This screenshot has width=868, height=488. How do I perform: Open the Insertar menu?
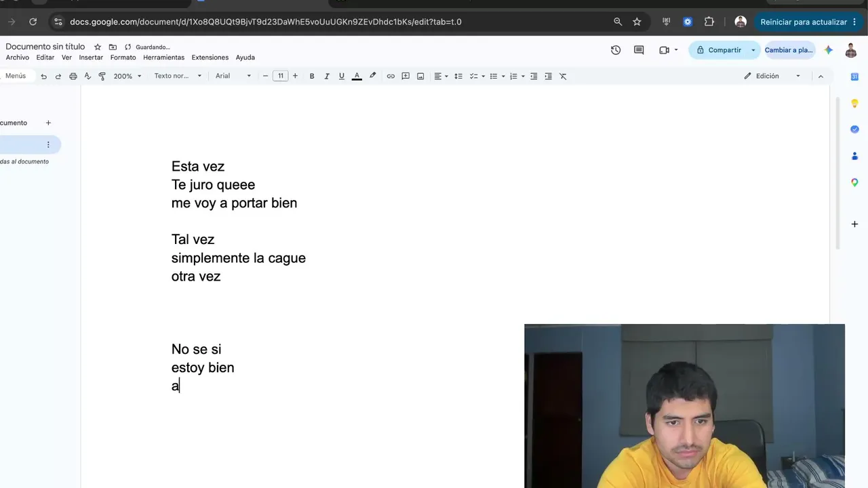(x=91, y=58)
